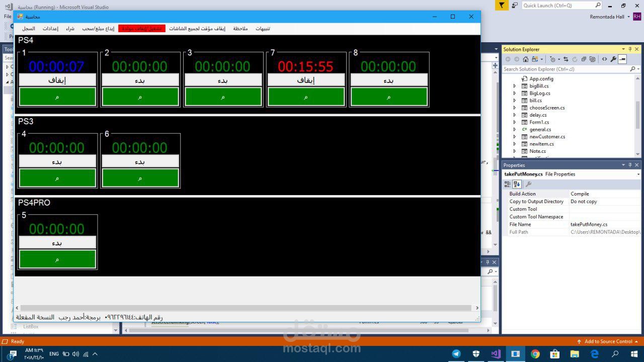Screen dimensions: 644x362
Task: Open Windows Security shield in taskbar
Action: [x=476, y=354]
